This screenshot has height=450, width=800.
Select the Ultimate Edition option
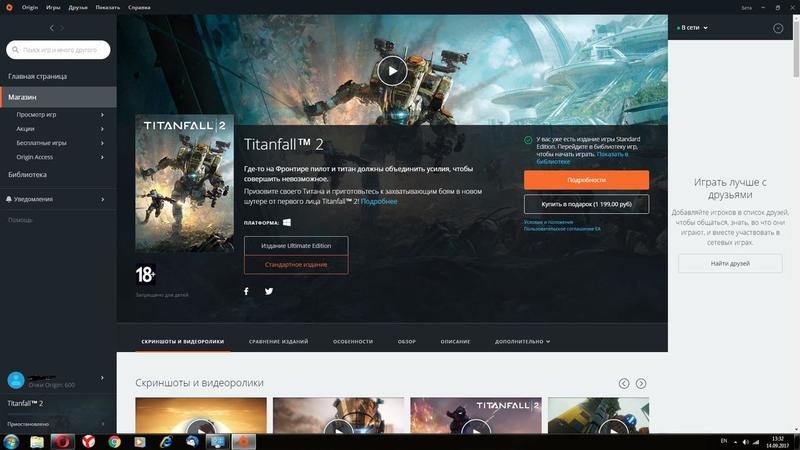(296, 246)
